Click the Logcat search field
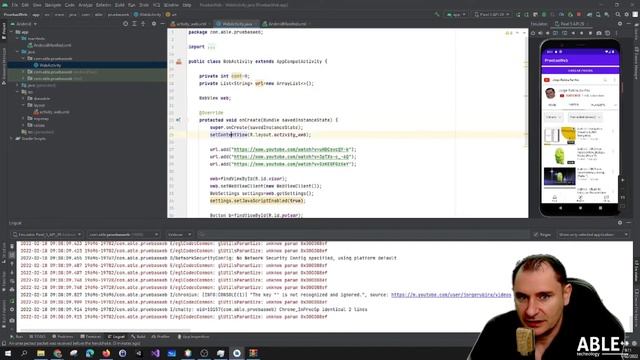Viewport: 640px width, 360px height. coord(363,235)
